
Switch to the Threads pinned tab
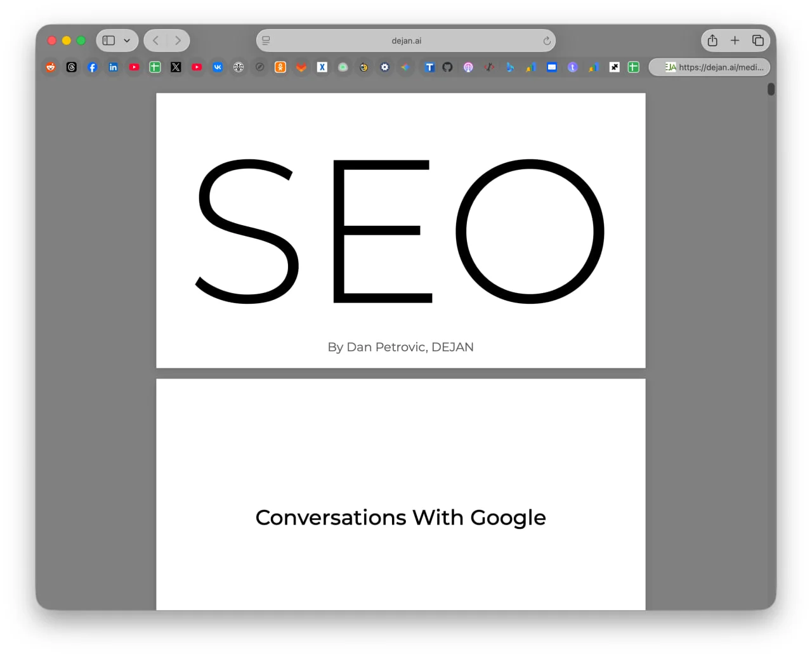[x=72, y=67]
